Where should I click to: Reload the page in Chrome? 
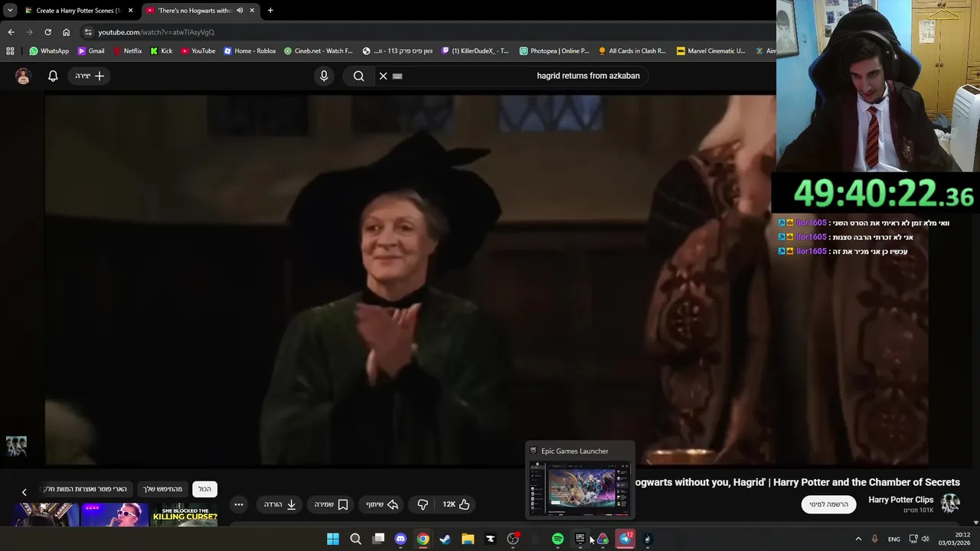pos(47,32)
